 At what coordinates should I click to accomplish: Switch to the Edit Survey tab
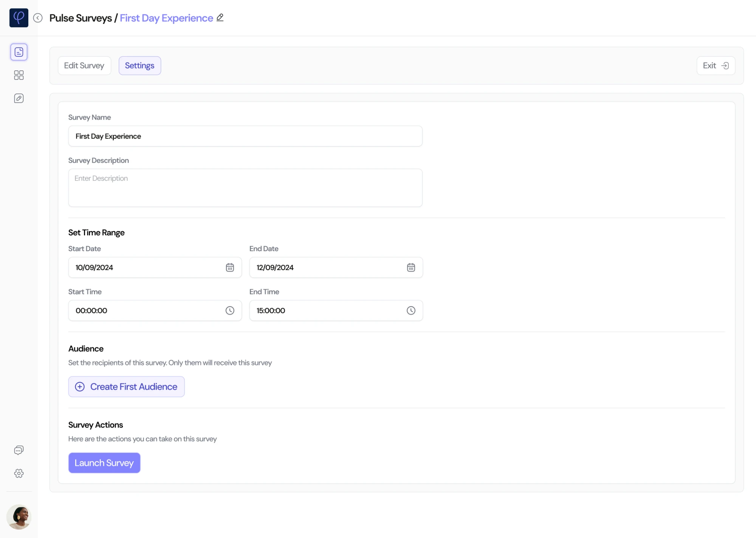tap(84, 65)
